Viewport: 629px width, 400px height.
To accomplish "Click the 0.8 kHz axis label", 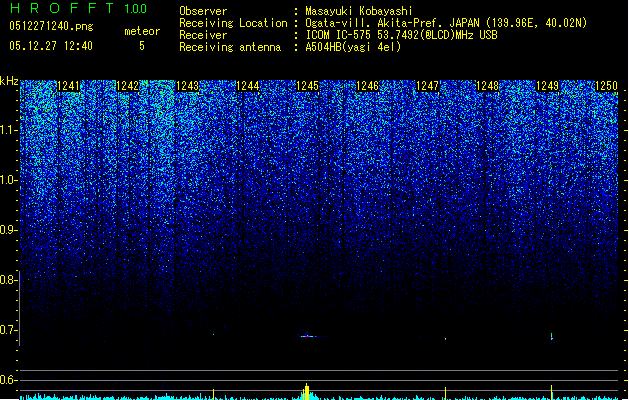I will [x=9, y=280].
